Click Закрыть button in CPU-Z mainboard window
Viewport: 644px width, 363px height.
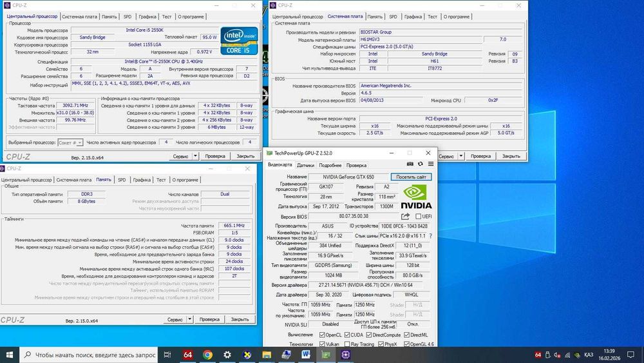click(x=511, y=156)
